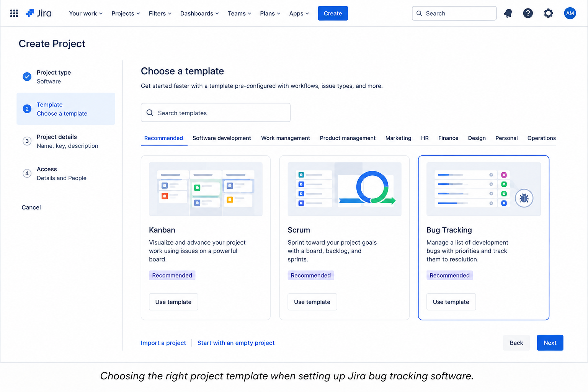
Task: Open the Marketing tab
Action: coord(398,138)
